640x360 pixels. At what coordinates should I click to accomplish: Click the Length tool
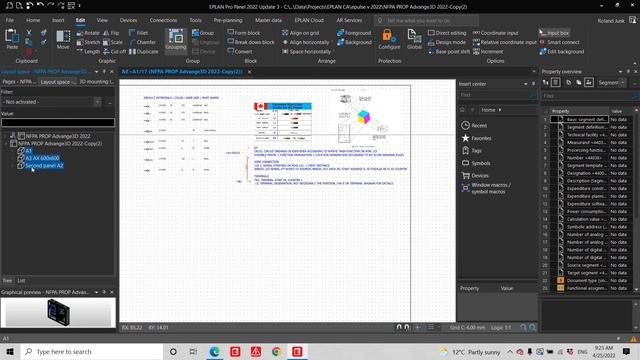coord(88,51)
